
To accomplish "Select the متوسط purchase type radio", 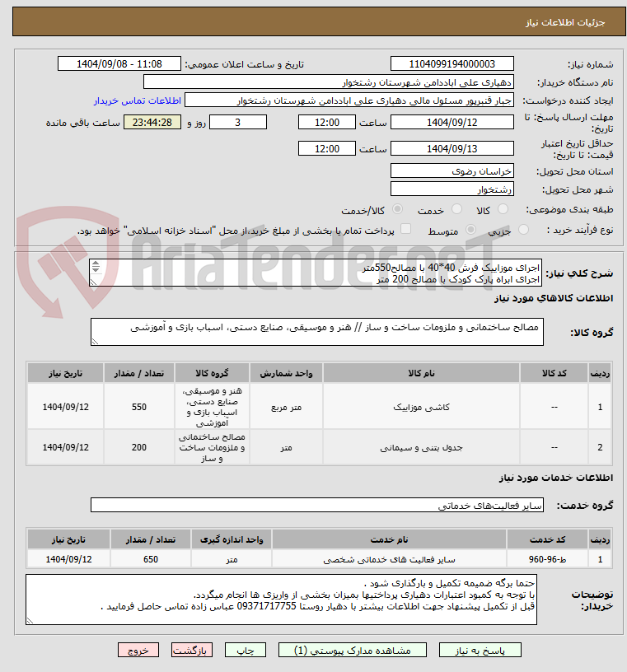I will click(x=471, y=230).
